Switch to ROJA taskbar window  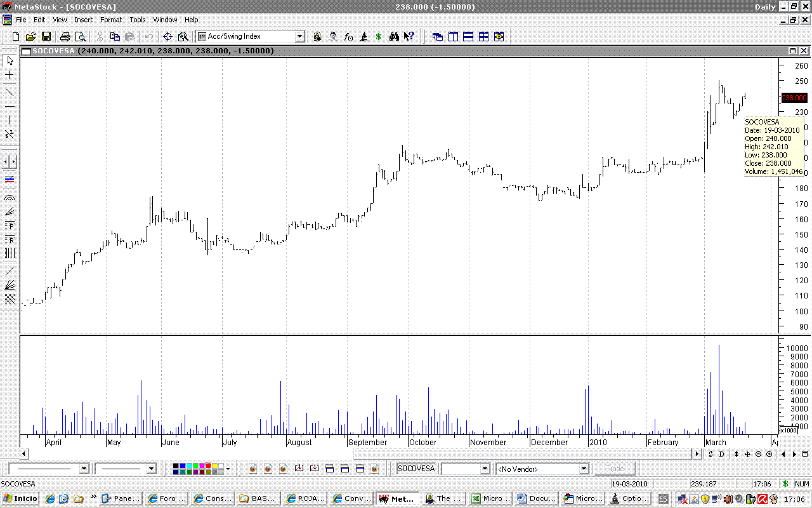coord(306,498)
